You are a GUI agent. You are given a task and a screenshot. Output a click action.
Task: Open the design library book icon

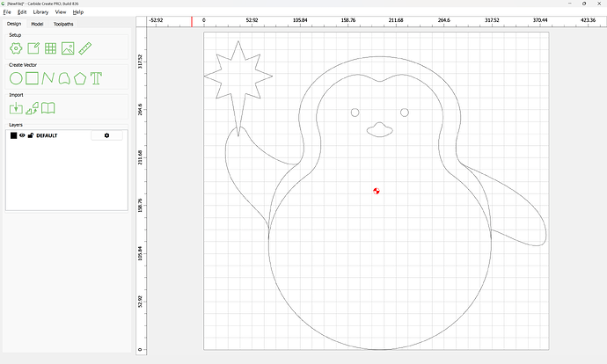point(49,108)
